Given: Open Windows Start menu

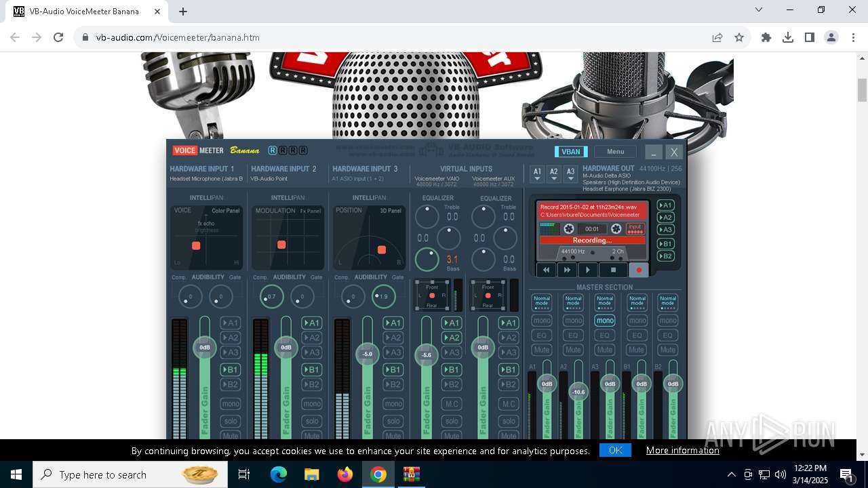Looking at the screenshot, I should click(16, 474).
